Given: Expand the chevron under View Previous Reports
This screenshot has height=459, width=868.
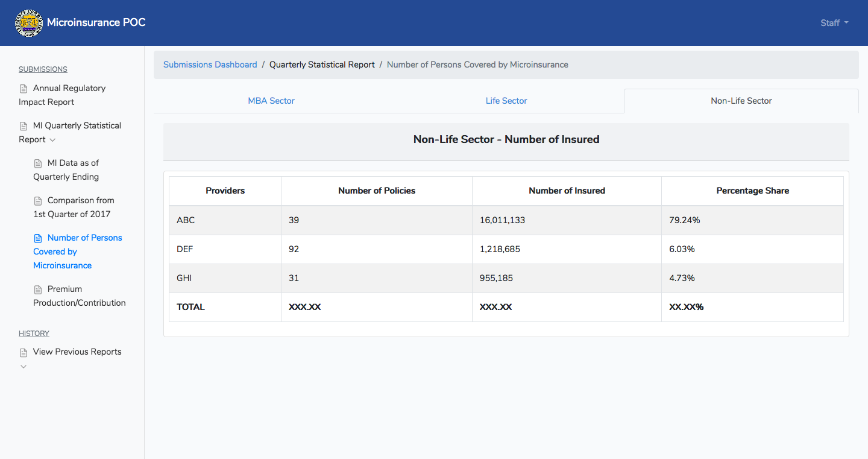Looking at the screenshot, I should (x=24, y=367).
